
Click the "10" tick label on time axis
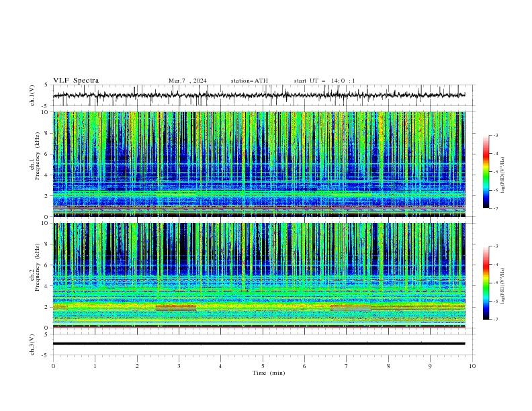coord(472,366)
